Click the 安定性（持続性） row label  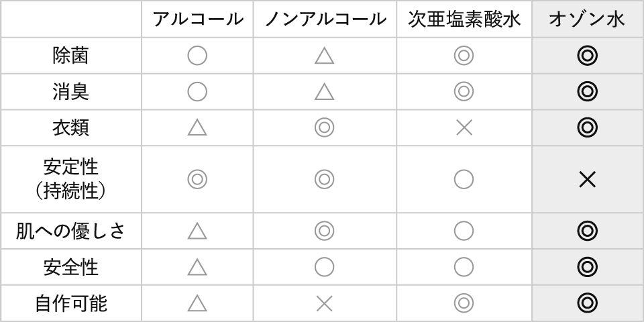70,179
